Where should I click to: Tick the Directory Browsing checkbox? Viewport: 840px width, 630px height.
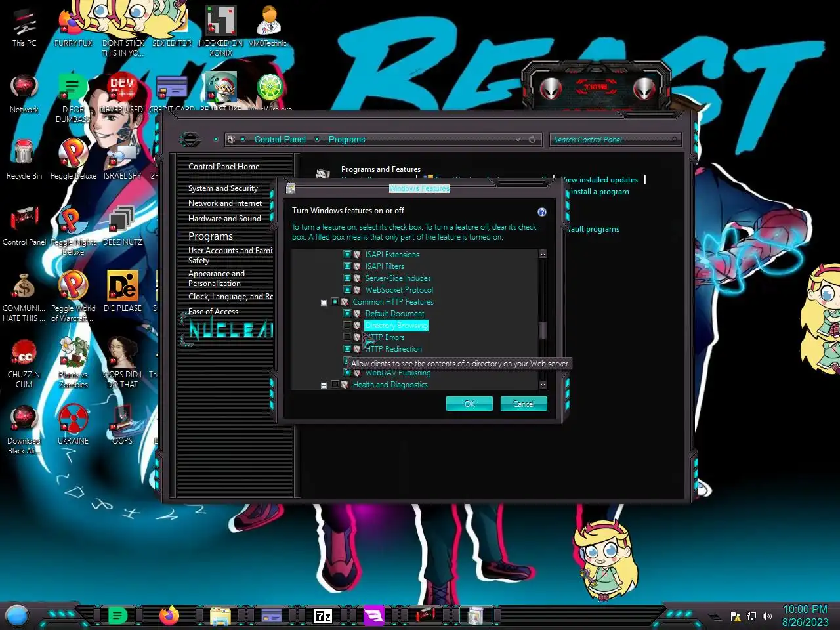pyautogui.click(x=348, y=325)
